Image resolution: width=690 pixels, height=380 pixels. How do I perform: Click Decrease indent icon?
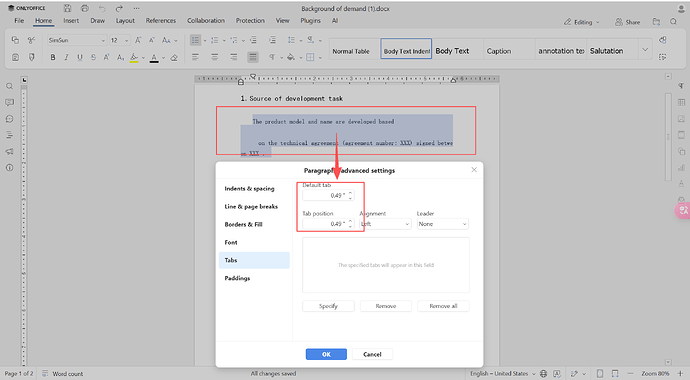[x=253, y=40]
